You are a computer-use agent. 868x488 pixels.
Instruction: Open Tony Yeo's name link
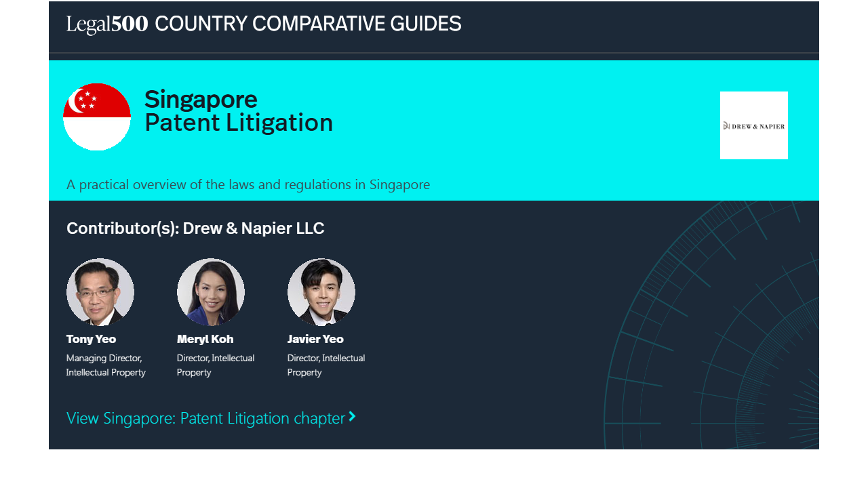[x=91, y=339]
